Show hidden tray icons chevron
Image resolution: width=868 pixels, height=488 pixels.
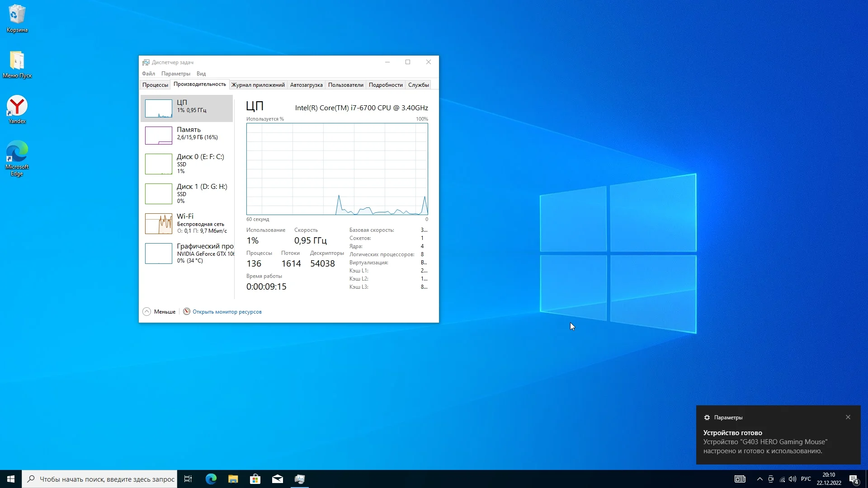tap(759, 479)
